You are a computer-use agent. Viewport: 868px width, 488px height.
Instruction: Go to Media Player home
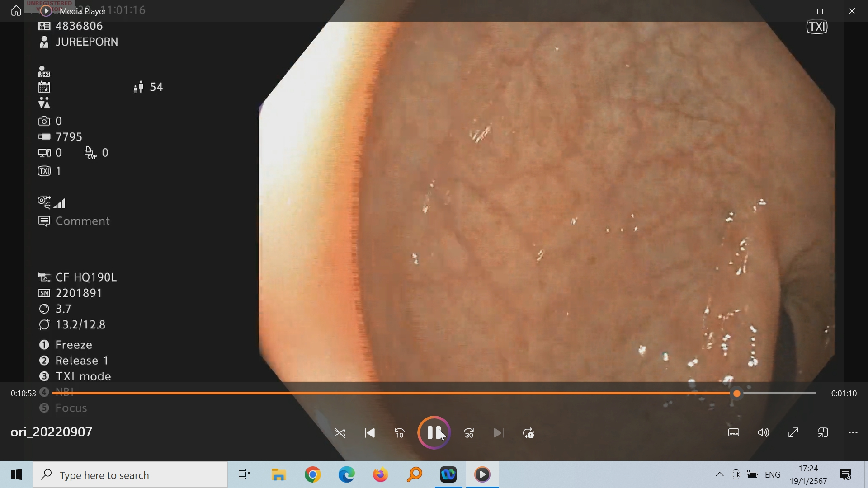coord(16,10)
